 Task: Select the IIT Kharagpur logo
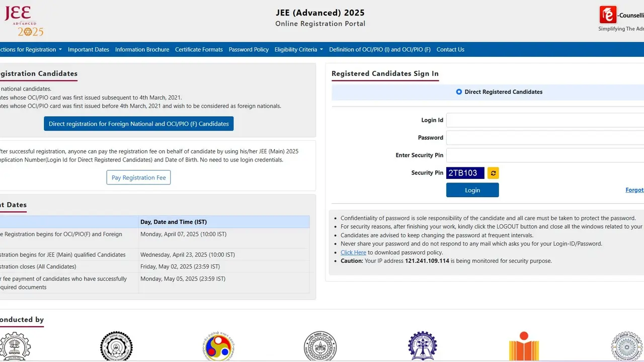(423, 346)
